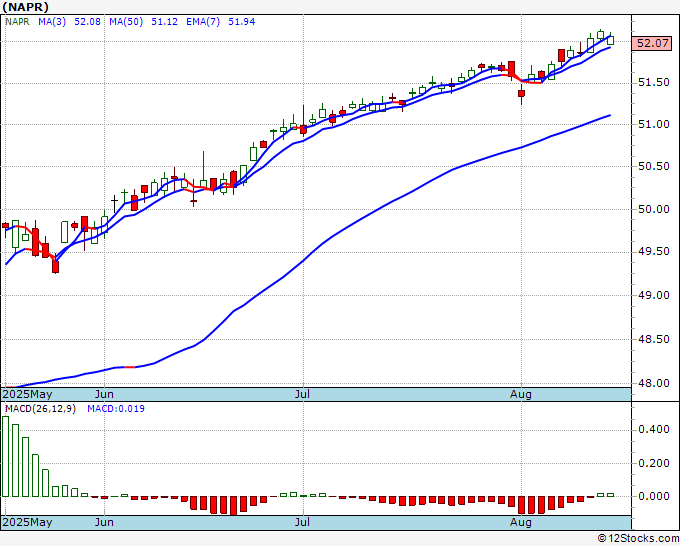
Task: Click the red candlestick at the early August low
Action: (521, 93)
